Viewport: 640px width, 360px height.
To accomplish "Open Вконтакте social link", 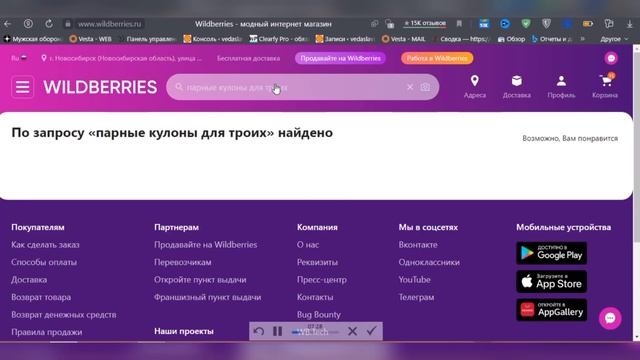I will [x=418, y=245].
